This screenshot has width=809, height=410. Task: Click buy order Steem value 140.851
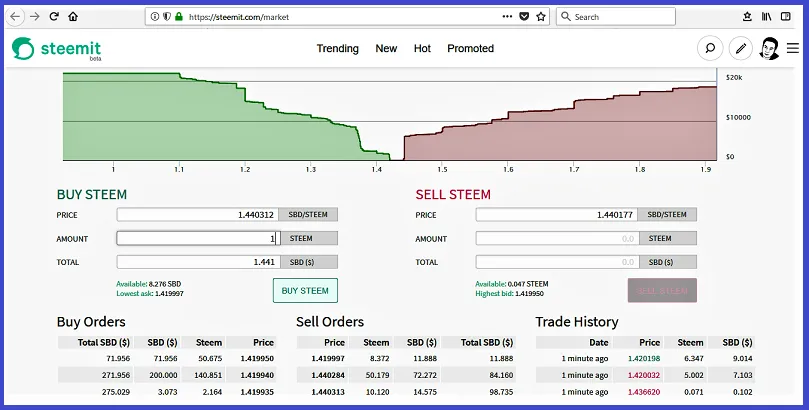point(208,375)
